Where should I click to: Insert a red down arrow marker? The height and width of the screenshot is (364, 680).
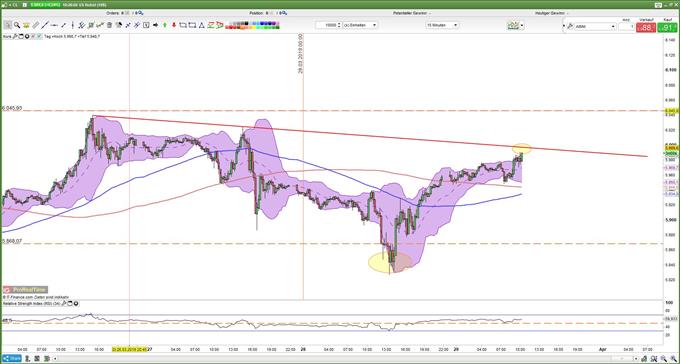[x=174, y=25]
